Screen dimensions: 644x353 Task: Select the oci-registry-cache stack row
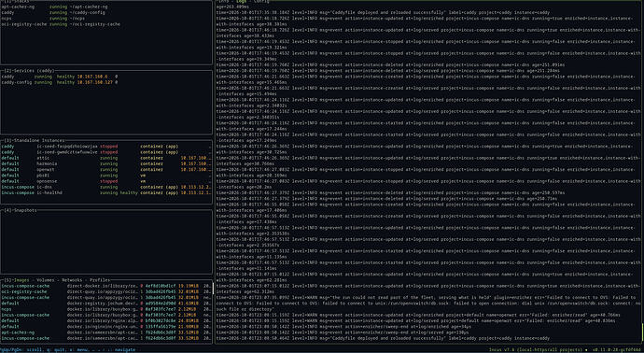pyautogui.click(x=106, y=24)
